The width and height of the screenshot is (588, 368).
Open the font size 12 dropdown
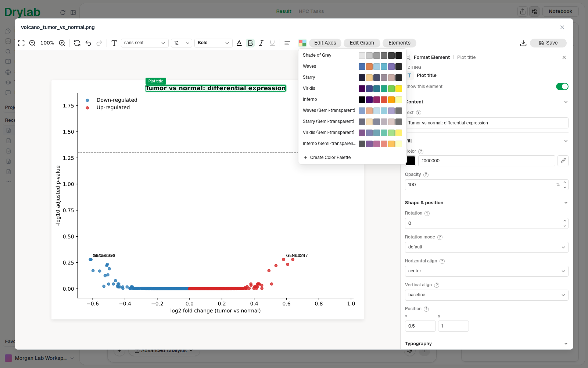point(182,43)
